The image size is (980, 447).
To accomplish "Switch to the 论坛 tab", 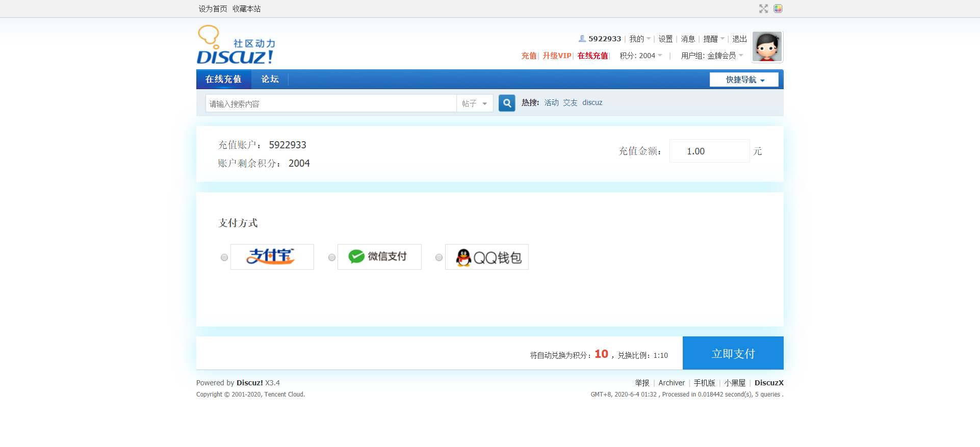I will (x=270, y=79).
